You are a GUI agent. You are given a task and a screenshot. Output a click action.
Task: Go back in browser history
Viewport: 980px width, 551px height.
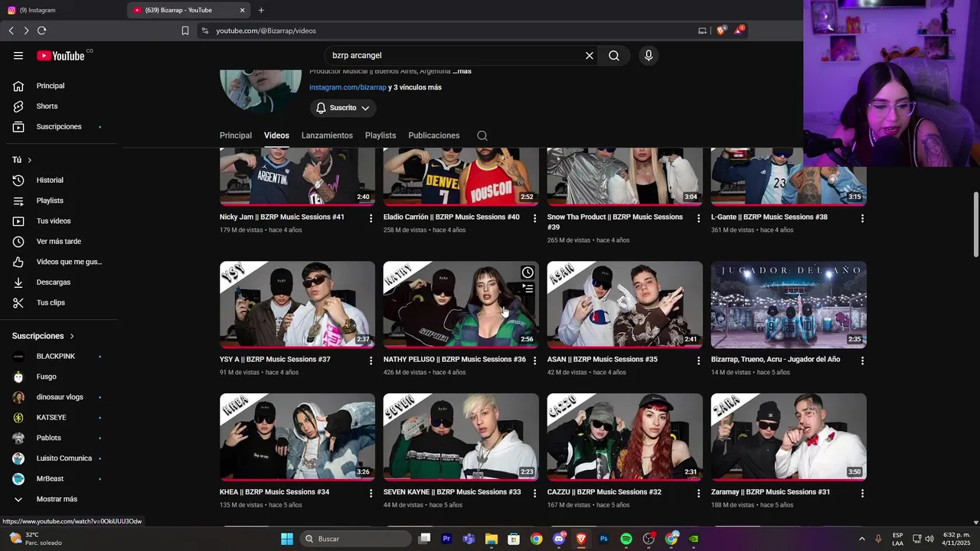[x=11, y=31]
